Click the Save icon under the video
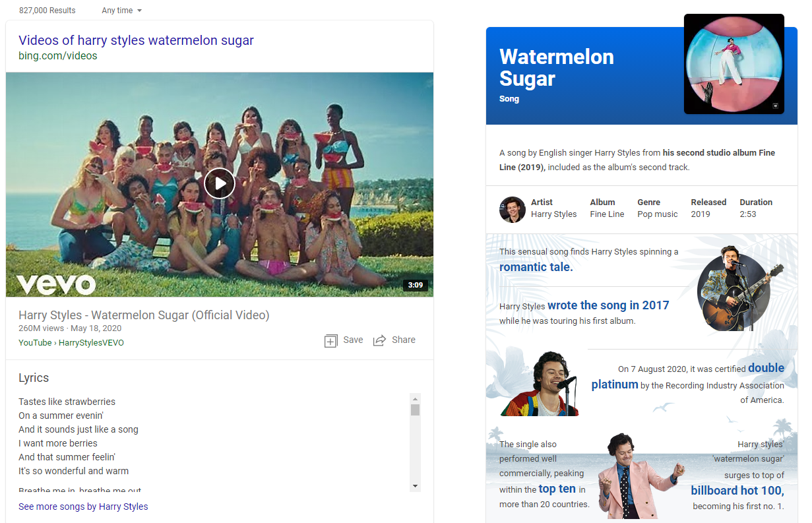This screenshot has width=812, height=523. coord(331,340)
